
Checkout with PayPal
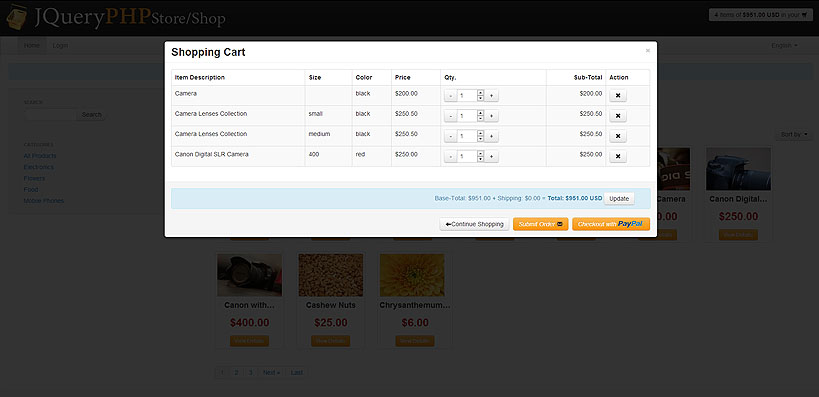611,224
